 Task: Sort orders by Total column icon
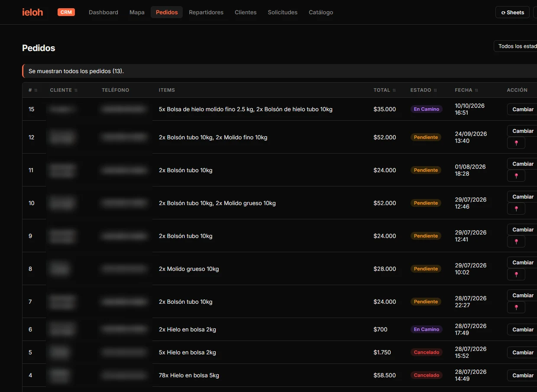coord(395,90)
